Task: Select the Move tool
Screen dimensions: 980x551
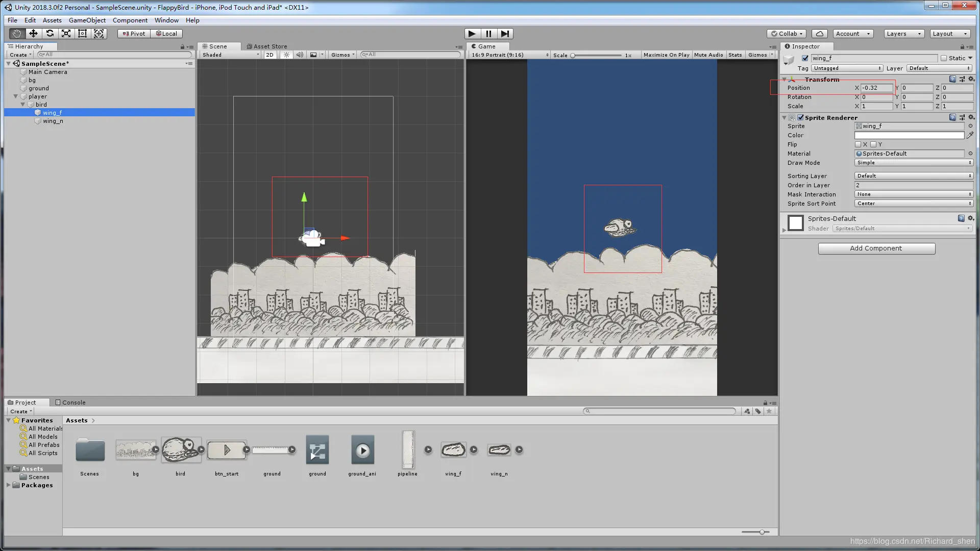Action: (33, 34)
